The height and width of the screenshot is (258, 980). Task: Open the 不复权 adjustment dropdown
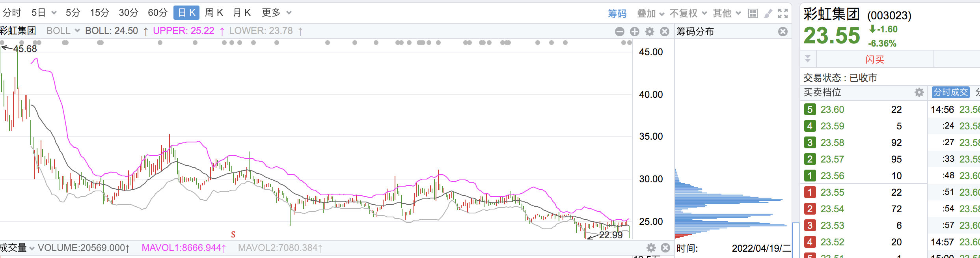[688, 13]
